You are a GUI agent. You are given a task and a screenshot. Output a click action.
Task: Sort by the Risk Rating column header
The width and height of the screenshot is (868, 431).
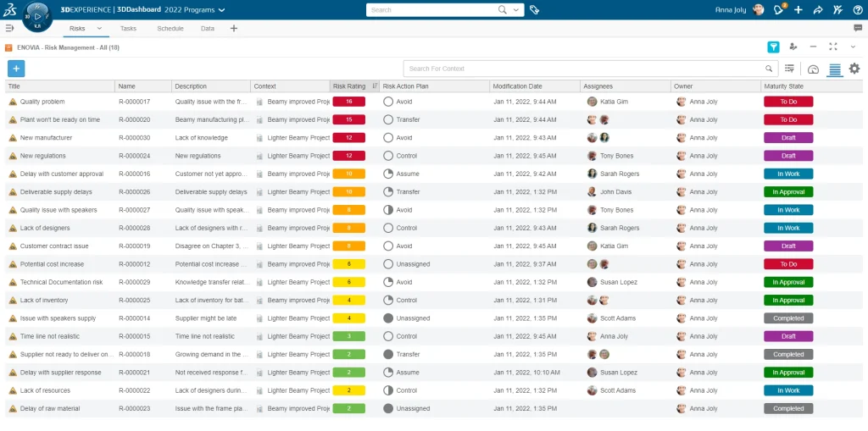click(349, 86)
